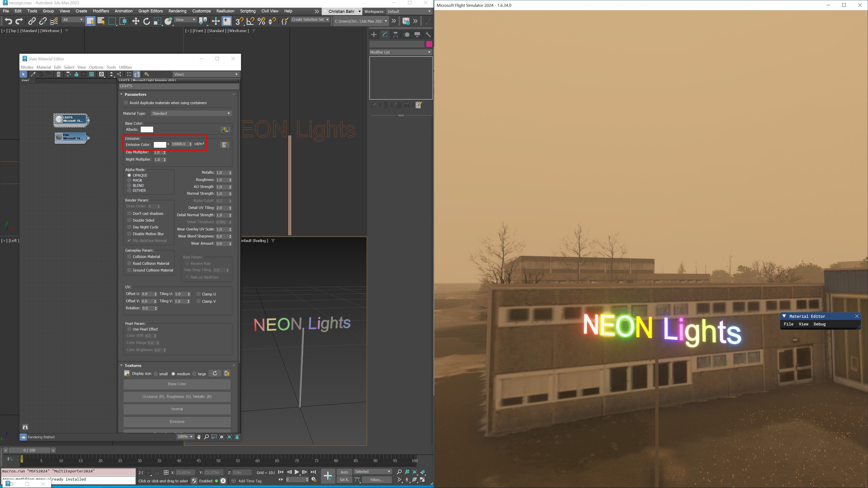The height and width of the screenshot is (488, 868).
Task: Collapse the Parameters rollout
Action: (121, 94)
